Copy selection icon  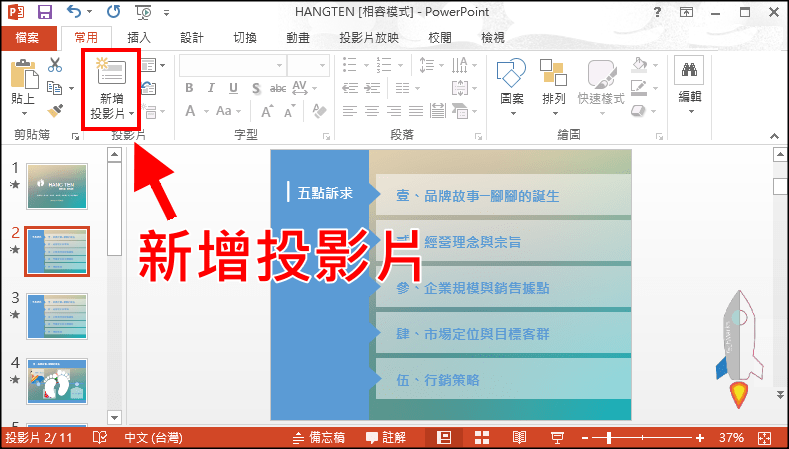54,88
